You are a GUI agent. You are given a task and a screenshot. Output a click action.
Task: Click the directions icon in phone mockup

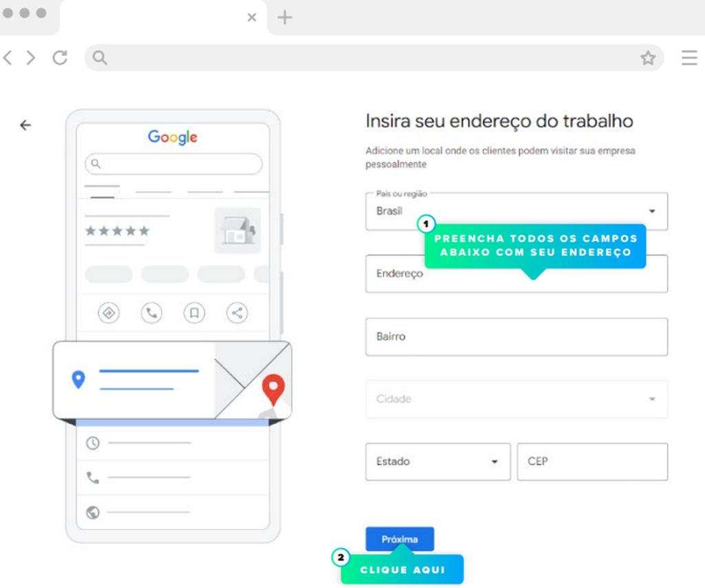pyautogui.click(x=109, y=313)
